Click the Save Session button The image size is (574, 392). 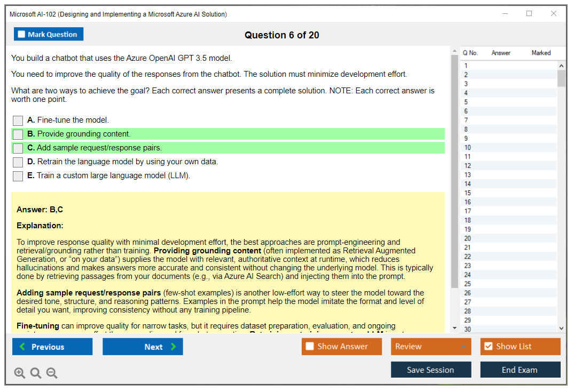(x=430, y=370)
